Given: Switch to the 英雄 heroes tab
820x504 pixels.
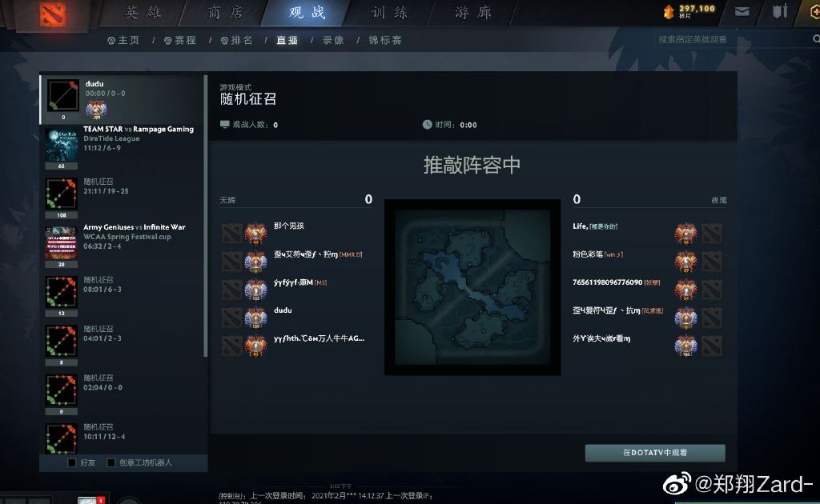Looking at the screenshot, I should pos(143,13).
